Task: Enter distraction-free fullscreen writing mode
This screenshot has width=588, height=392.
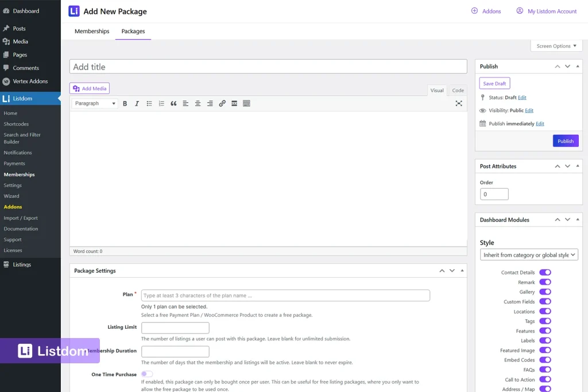Action: pos(459,103)
